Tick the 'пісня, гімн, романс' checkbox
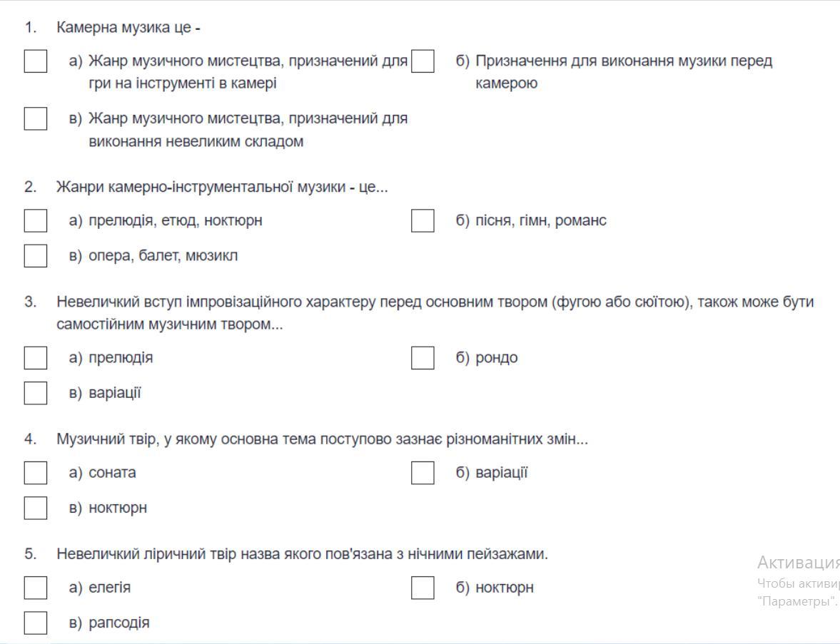 [x=422, y=220]
